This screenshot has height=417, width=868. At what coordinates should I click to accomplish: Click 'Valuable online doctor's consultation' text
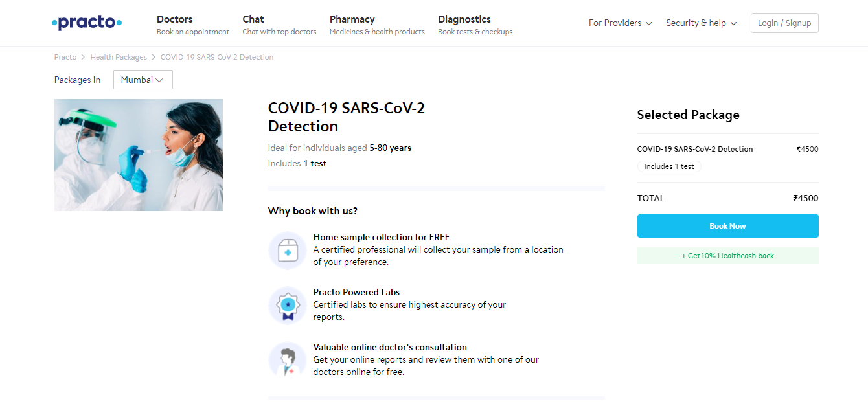tap(390, 347)
